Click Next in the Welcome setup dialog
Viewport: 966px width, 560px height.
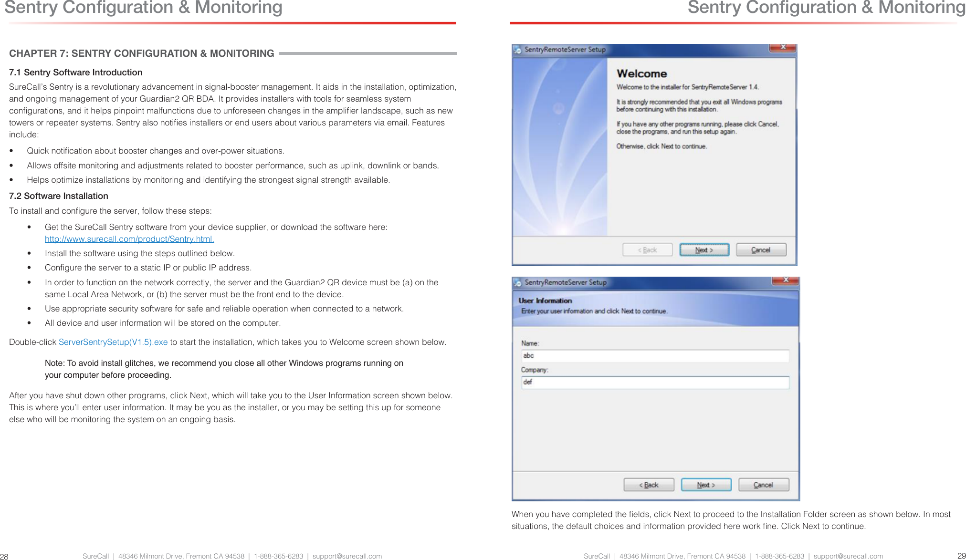coord(704,250)
